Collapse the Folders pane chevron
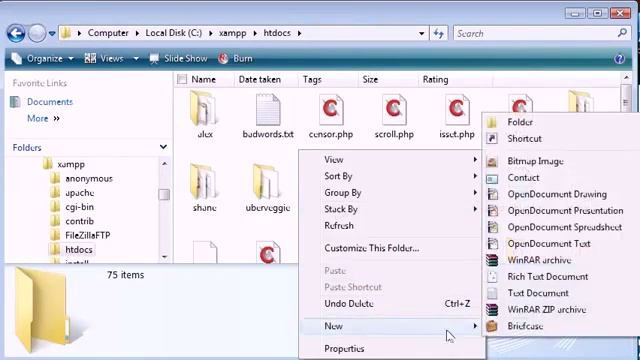 click(163, 147)
